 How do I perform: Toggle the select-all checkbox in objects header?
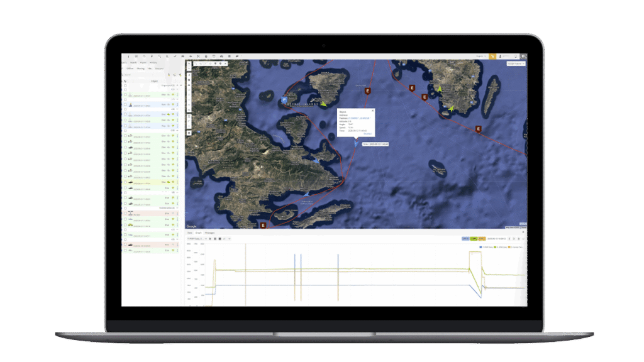tap(125, 81)
